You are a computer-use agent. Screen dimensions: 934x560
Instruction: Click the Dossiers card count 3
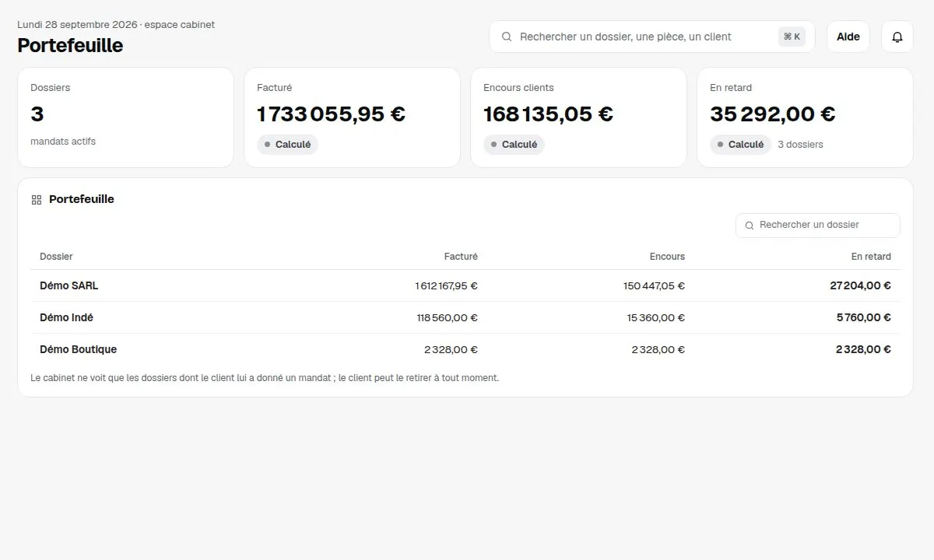[x=37, y=114]
